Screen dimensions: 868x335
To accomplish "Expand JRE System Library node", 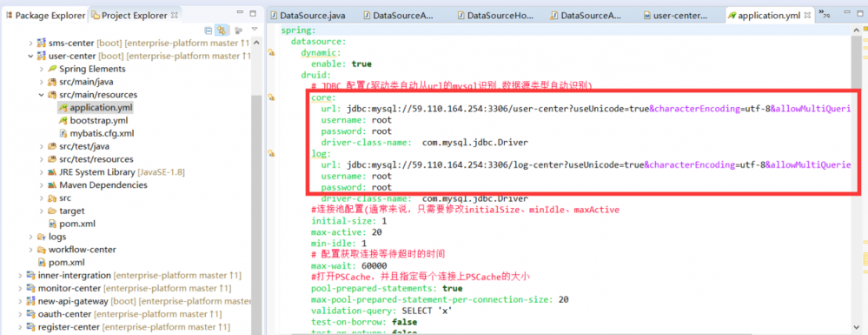I will pos(41,172).
